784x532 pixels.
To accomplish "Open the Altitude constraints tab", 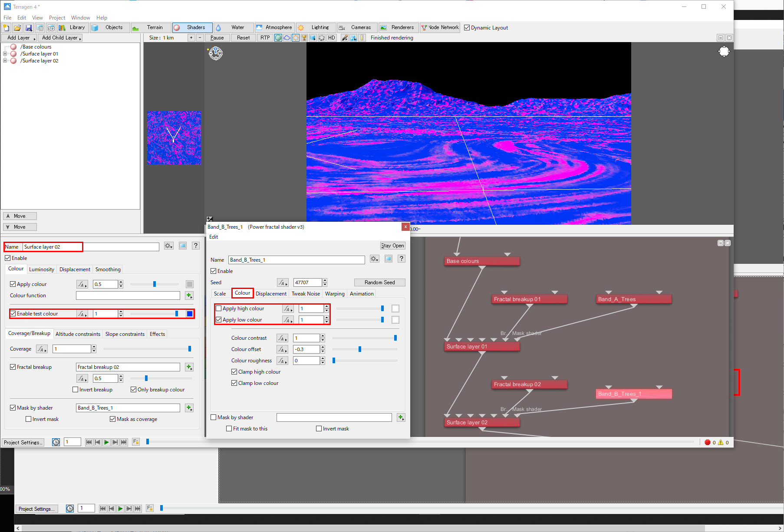I will click(x=78, y=334).
